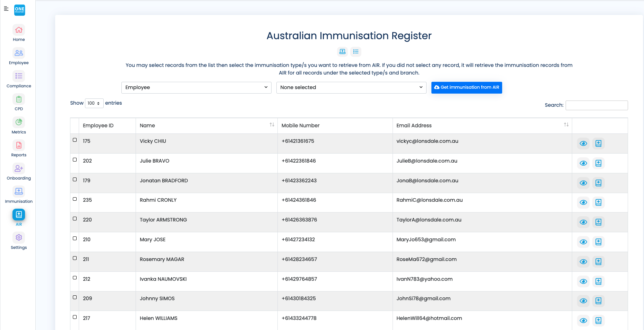
Task: View Taylor ARMSTRONG record via eye icon
Action: point(583,222)
